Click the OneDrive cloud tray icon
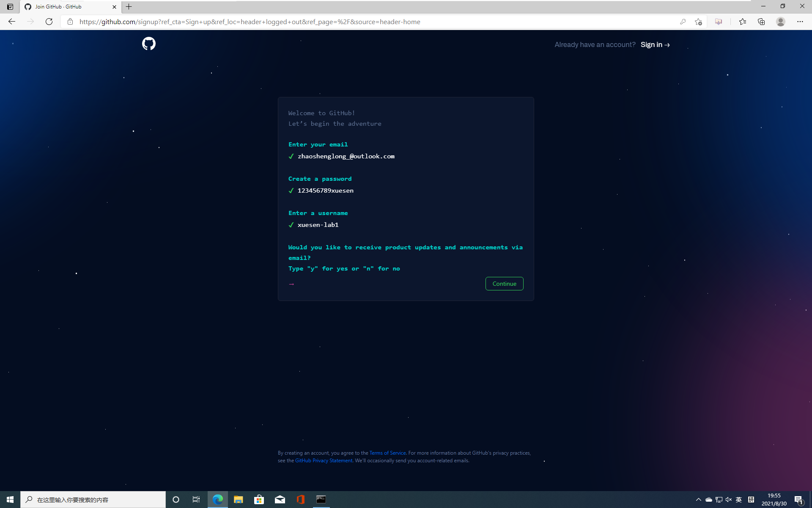Screen dimensions: 812x508 pos(709,500)
